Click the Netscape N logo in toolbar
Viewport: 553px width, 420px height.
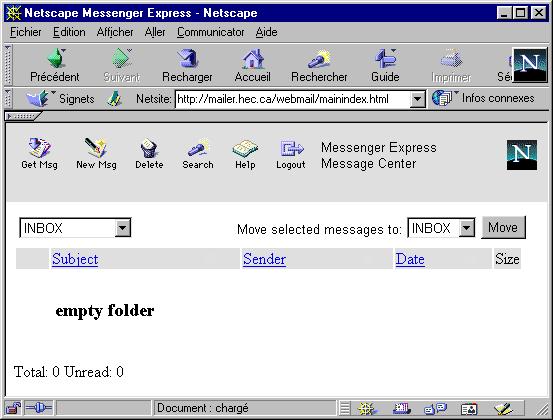[x=530, y=65]
